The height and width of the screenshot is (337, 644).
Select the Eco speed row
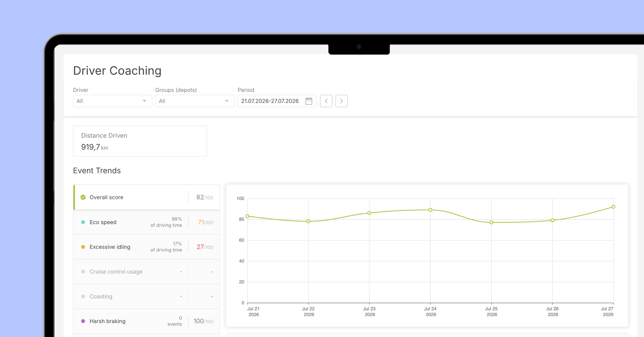point(147,222)
